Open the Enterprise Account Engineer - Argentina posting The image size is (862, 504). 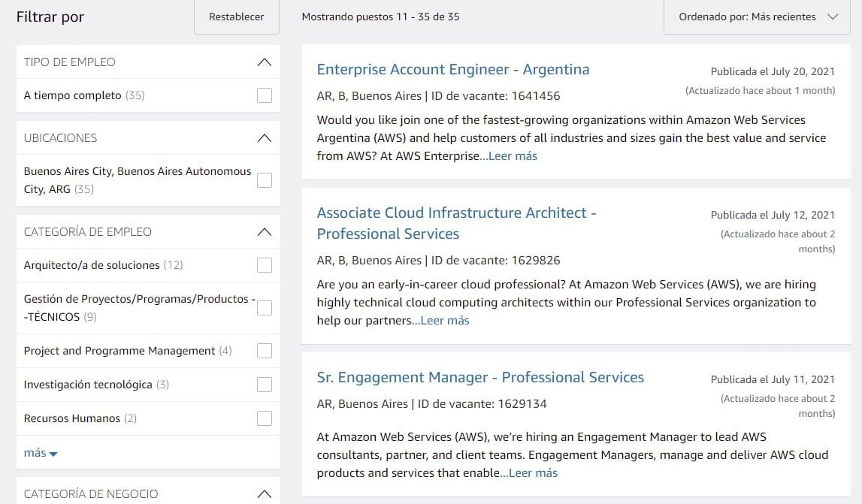click(453, 68)
